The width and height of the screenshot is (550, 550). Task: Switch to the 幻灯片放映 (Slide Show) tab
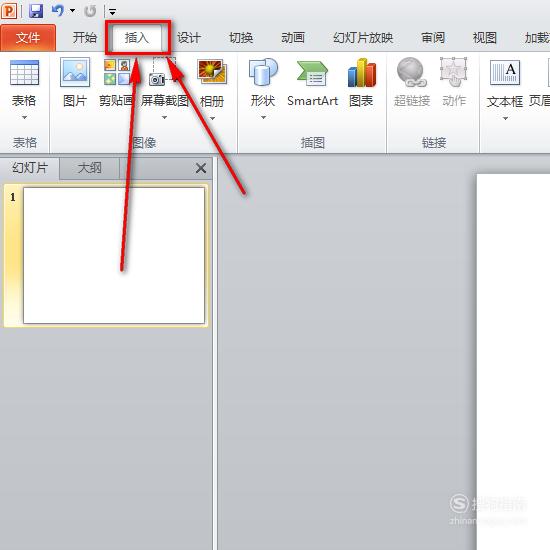(x=363, y=38)
